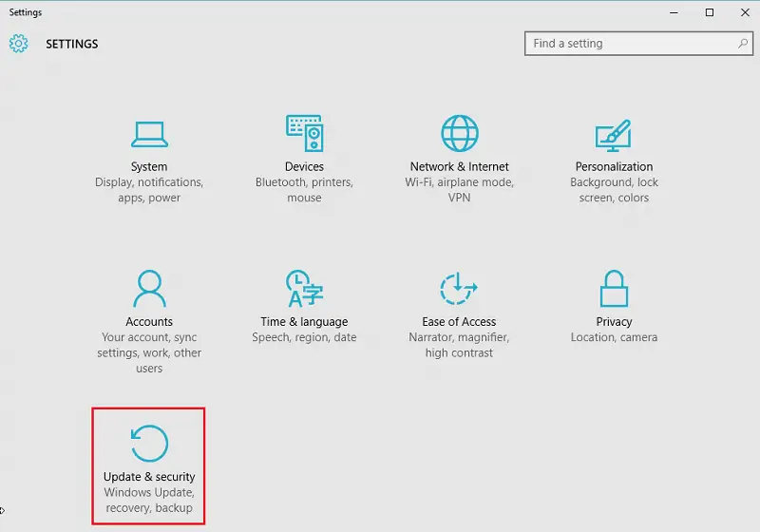Click the Network & Internet label
The height and width of the screenshot is (532, 760).
459,166
